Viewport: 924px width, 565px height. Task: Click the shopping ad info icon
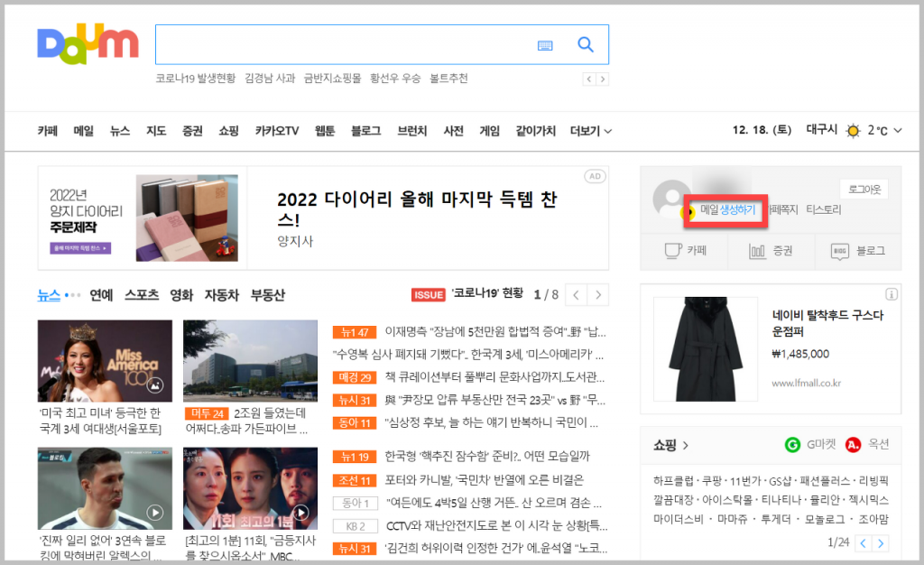[x=891, y=294]
